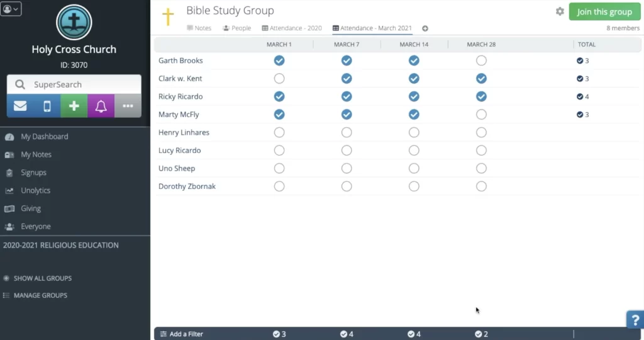Viewport: 644px width, 340px height.
Task: Open the purple bell notifications icon
Action: (x=101, y=106)
